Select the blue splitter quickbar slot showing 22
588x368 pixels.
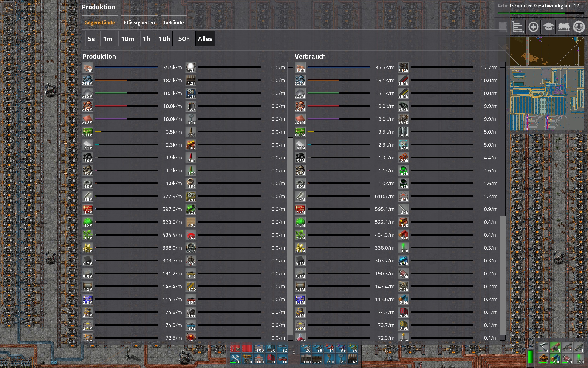(x=282, y=348)
